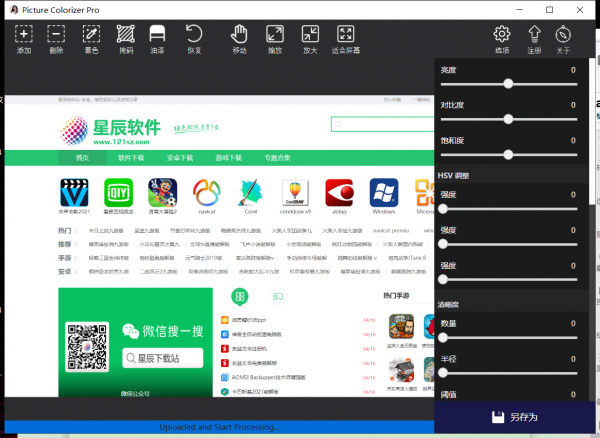Click 专题合集 in the image's green nav bar
Screen dimensions: 600x438
click(277, 158)
